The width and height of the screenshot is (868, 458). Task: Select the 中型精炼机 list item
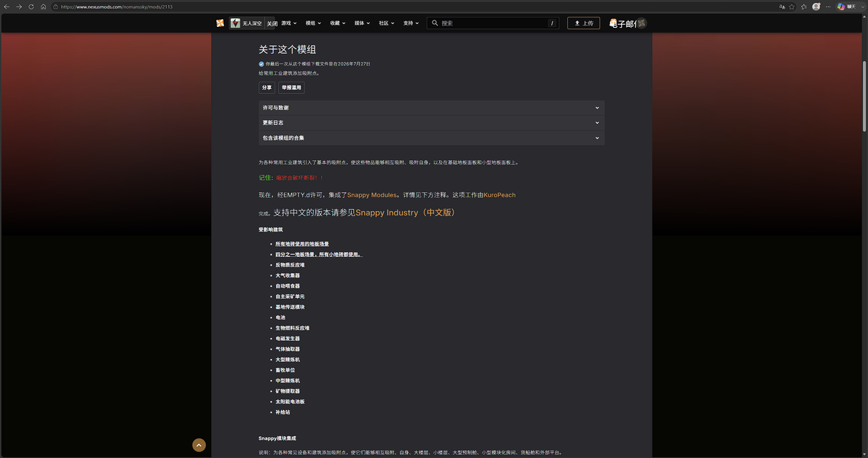[x=288, y=381]
